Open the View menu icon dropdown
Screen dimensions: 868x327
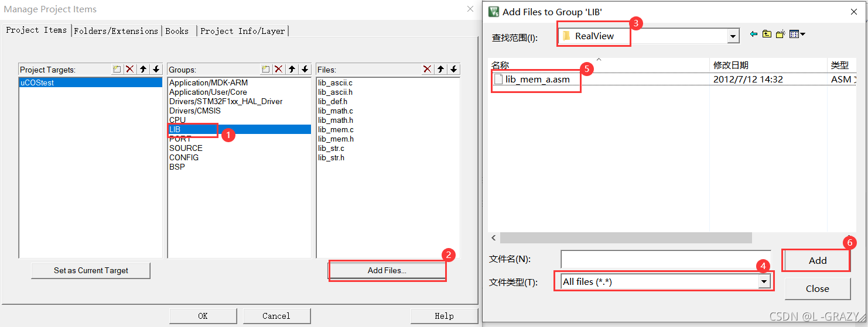pos(797,35)
